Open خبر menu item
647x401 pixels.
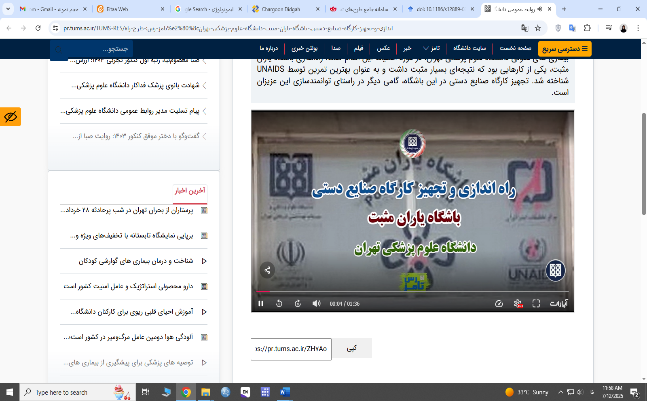407,48
